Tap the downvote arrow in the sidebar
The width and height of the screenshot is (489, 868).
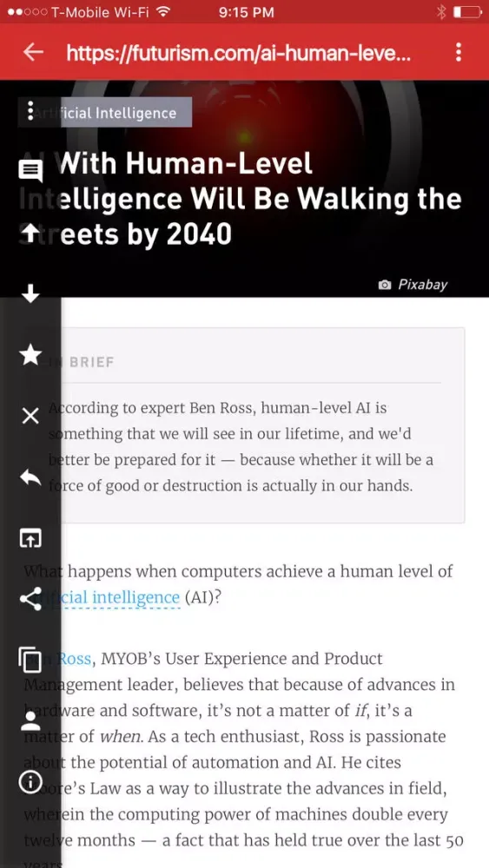pos(30,293)
